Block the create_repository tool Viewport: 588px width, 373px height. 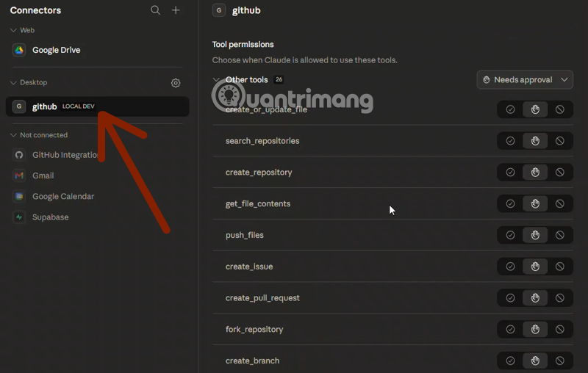pyautogui.click(x=560, y=173)
